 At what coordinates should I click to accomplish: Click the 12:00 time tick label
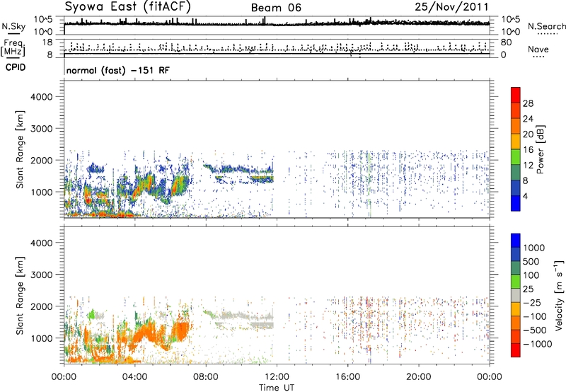(x=277, y=377)
